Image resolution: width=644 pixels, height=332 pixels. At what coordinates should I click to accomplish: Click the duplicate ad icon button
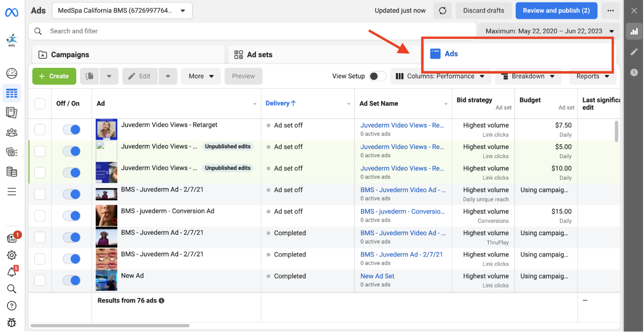click(x=90, y=76)
